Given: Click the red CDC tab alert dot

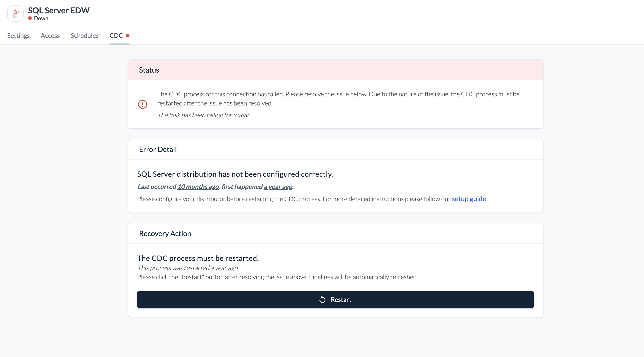Looking at the screenshot, I should pyautogui.click(x=127, y=36).
